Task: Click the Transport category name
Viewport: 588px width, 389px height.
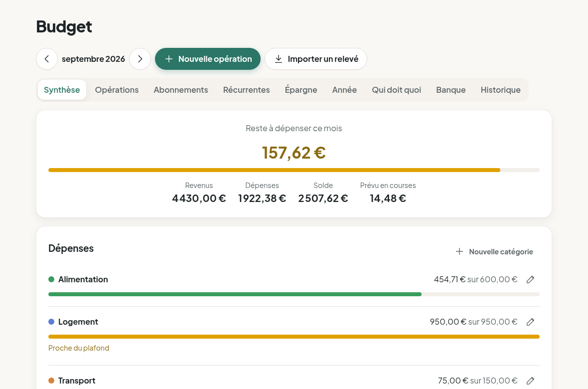Action: [x=77, y=381]
